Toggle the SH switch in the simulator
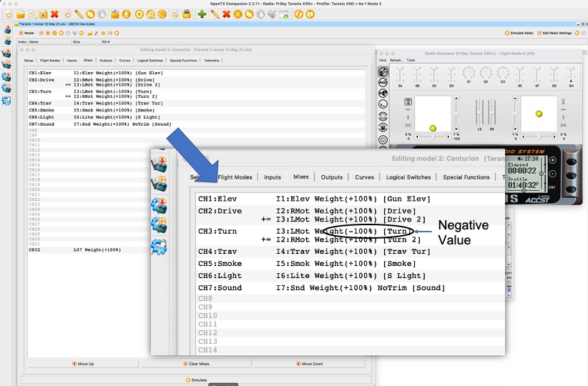Image resolution: width=588 pixels, height=386 pixels. coord(571,75)
